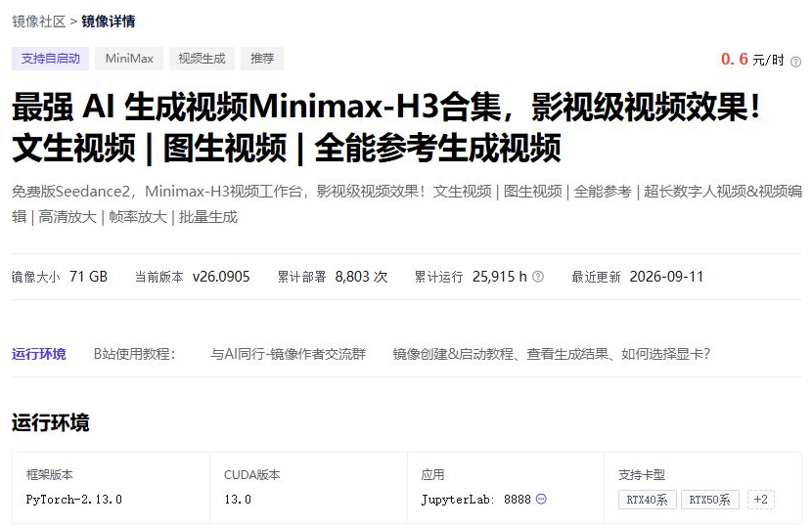812x526 pixels.
Task: Click the 运行环境 section heading
Action: point(51,422)
